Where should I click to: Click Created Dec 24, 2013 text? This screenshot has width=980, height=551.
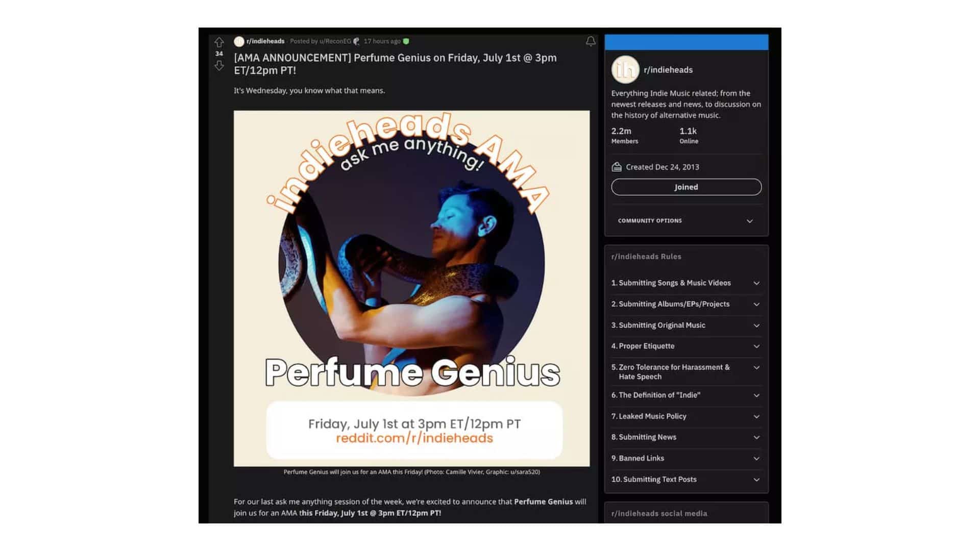pos(663,167)
